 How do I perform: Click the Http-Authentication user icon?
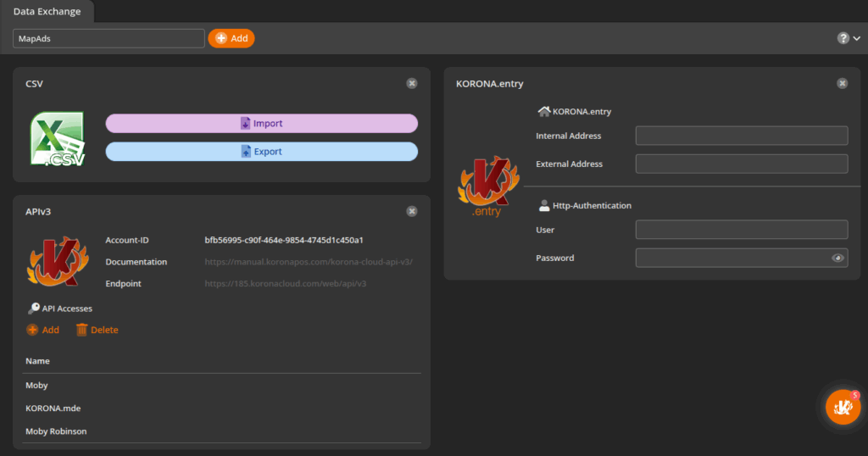[544, 205]
